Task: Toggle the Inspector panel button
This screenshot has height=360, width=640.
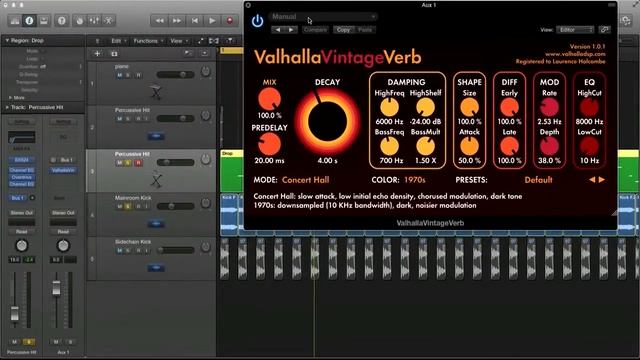Action: 29,20
